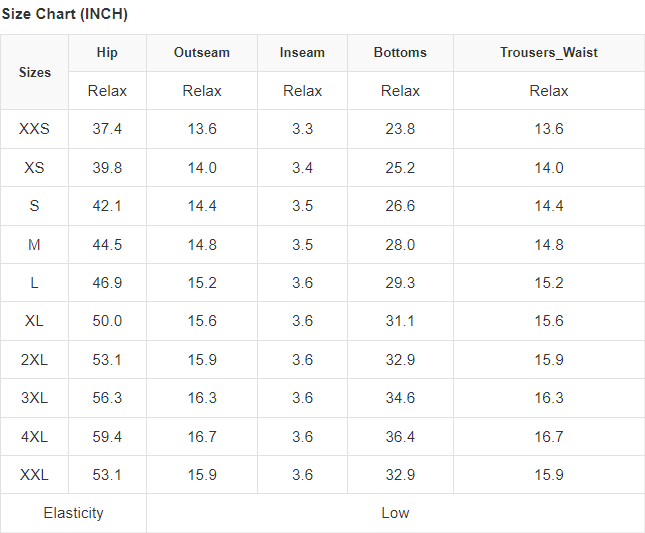This screenshot has height=533, width=645.
Task: Select the XXL size row label
Action: point(34,475)
